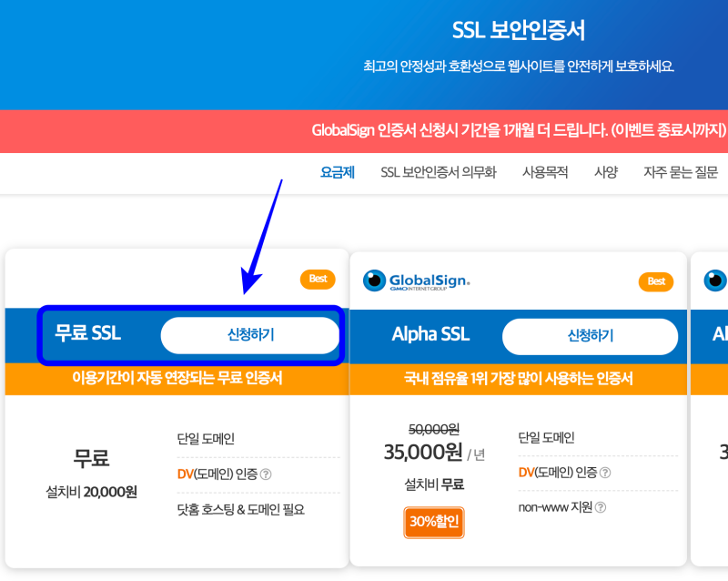Click the 무료 SSL card title

(x=87, y=333)
